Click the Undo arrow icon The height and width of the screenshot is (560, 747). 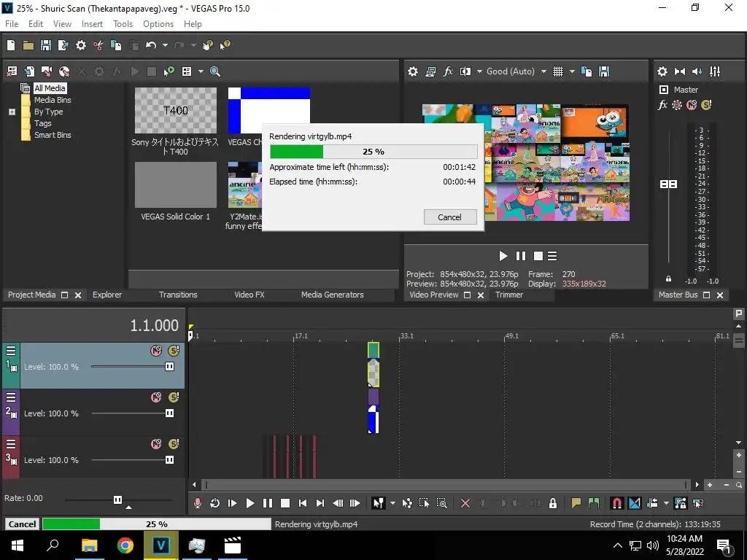pyautogui.click(x=151, y=45)
